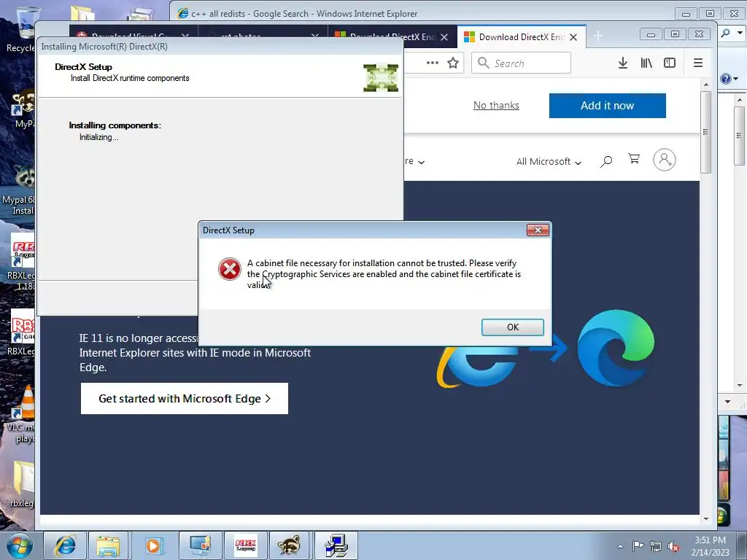
Task: Open the shopping cart icon
Action: [x=634, y=158]
